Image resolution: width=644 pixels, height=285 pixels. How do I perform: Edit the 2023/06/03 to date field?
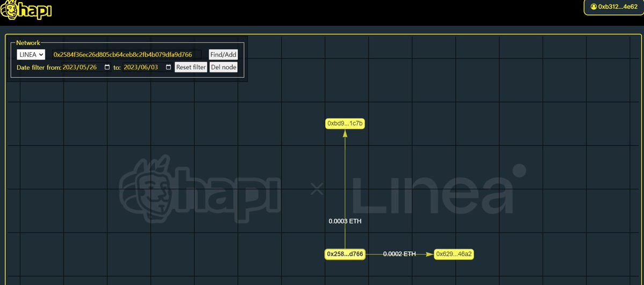tap(148, 67)
